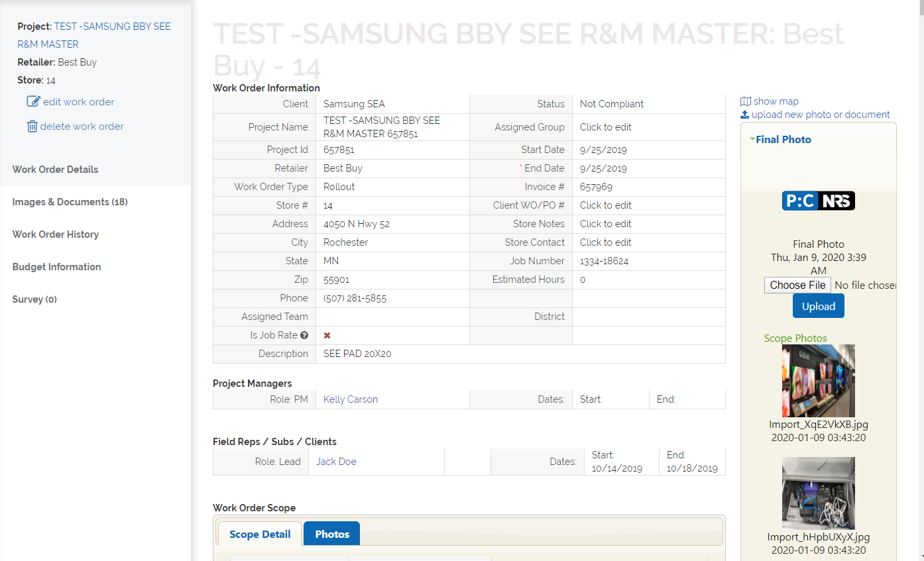Image resolution: width=924 pixels, height=561 pixels.
Task: Click the 'Not Compliant' status value
Action: click(612, 104)
